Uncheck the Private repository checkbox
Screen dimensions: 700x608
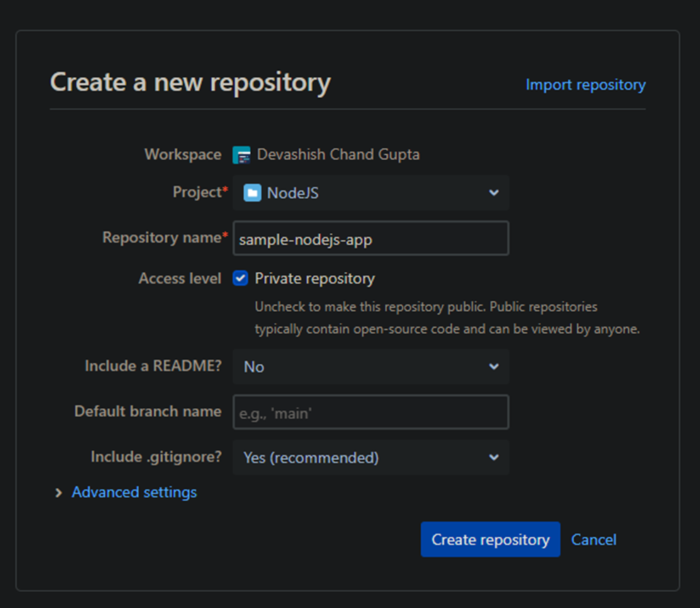point(241,278)
